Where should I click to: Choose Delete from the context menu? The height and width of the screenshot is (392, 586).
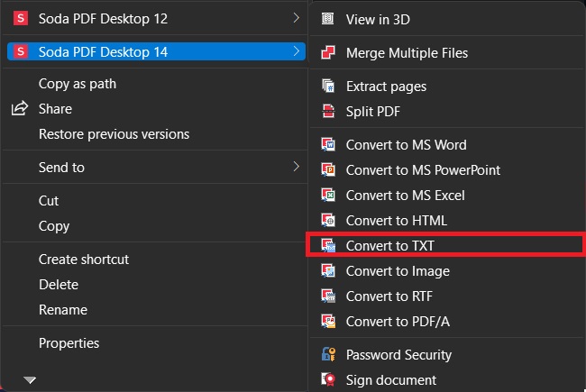pyautogui.click(x=59, y=285)
